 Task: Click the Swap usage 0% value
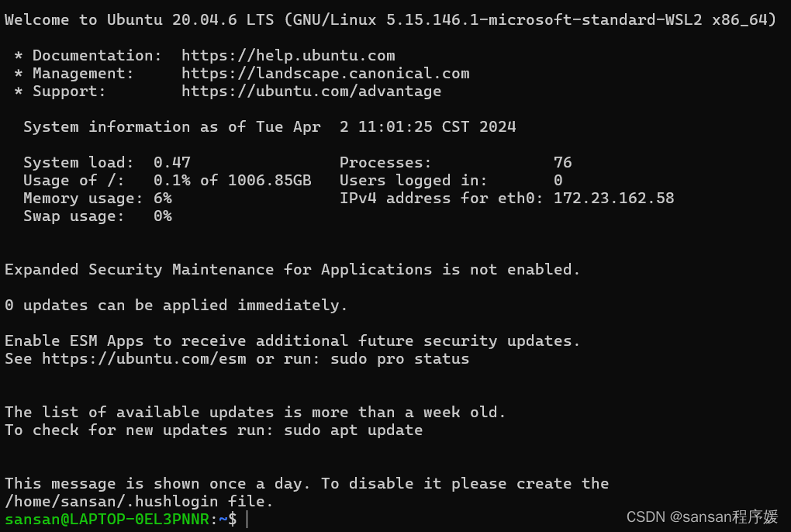pyautogui.click(x=162, y=216)
